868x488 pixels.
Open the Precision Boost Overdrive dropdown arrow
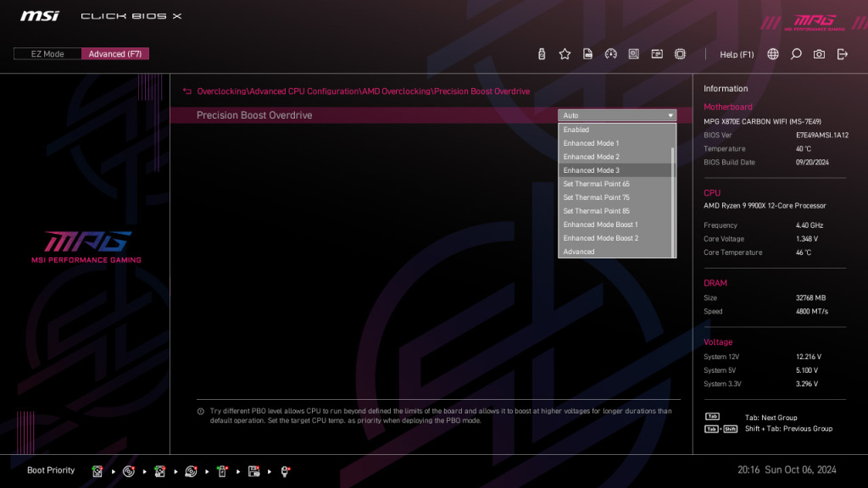pos(670,115)
